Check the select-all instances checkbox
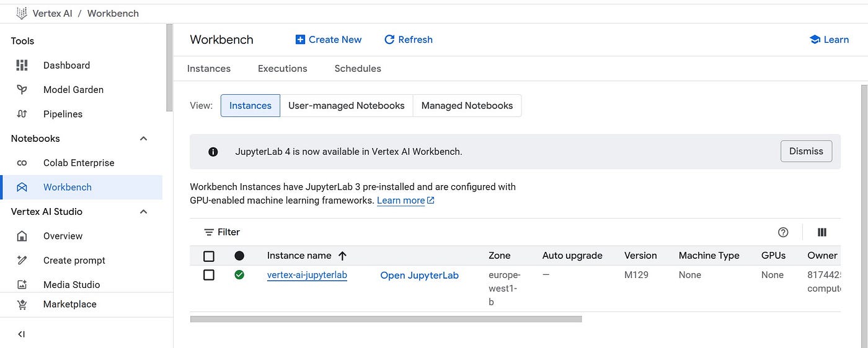This screenshot has width=868, height=348. [209, 256]
